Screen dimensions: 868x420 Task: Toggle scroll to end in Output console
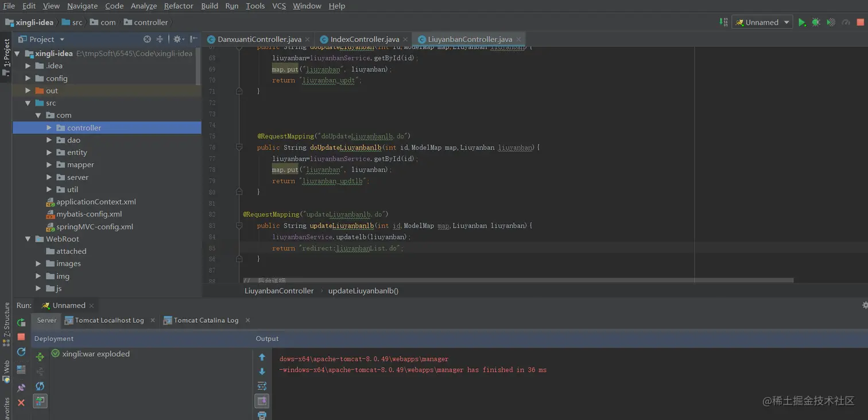262,400
